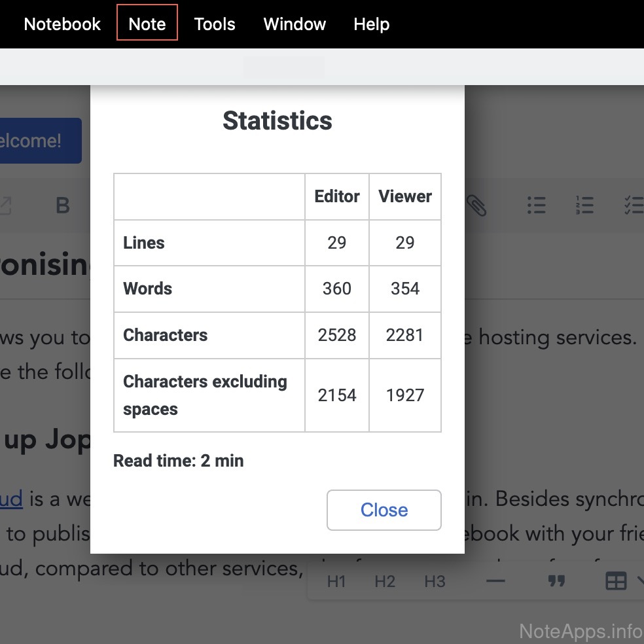Click the Bold formatting icon

click(x=63, y=206)
